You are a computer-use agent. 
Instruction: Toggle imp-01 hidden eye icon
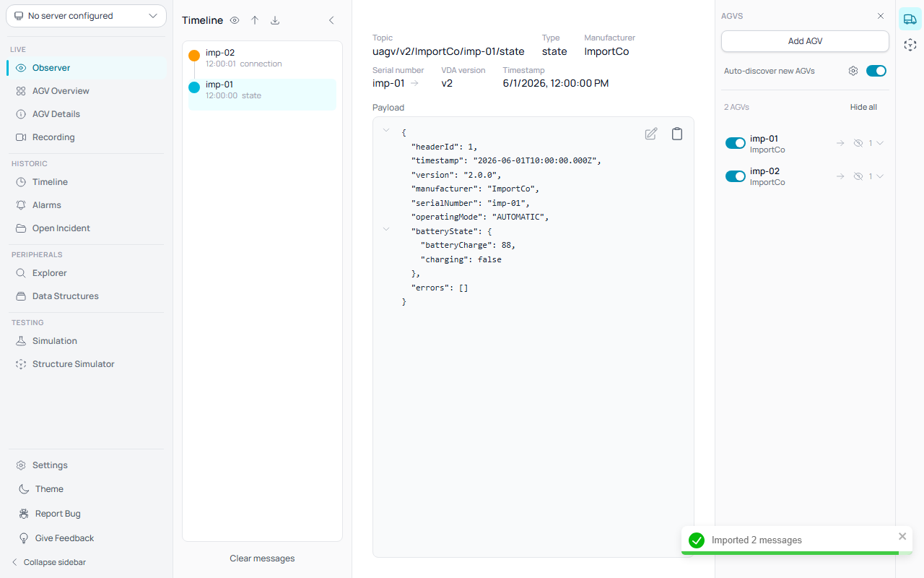(x=858, y=143)
